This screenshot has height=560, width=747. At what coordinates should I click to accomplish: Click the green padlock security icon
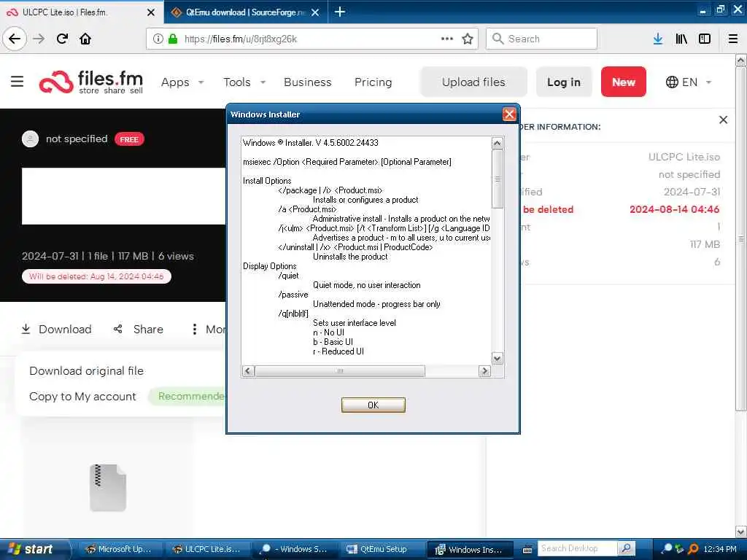(173, 39)
